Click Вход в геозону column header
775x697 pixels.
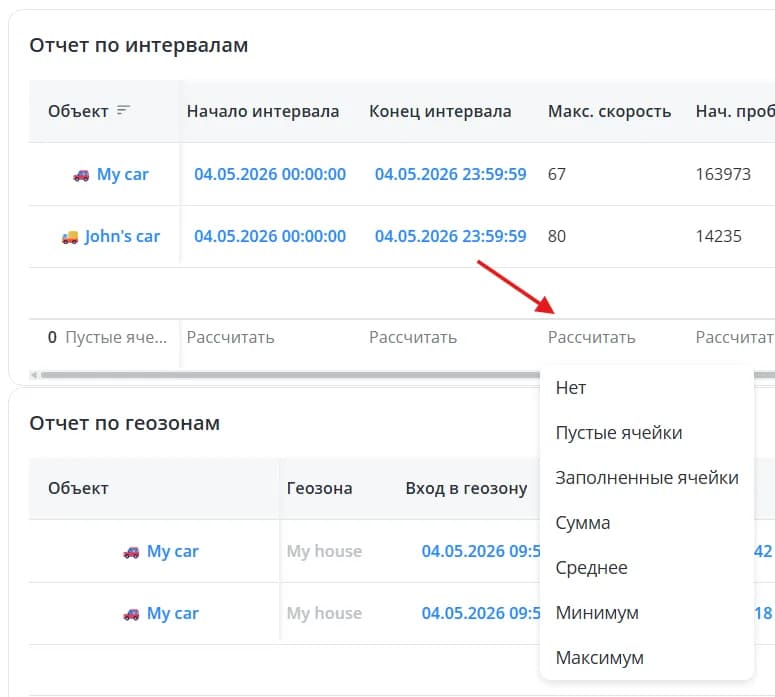[x=467, y=488]
